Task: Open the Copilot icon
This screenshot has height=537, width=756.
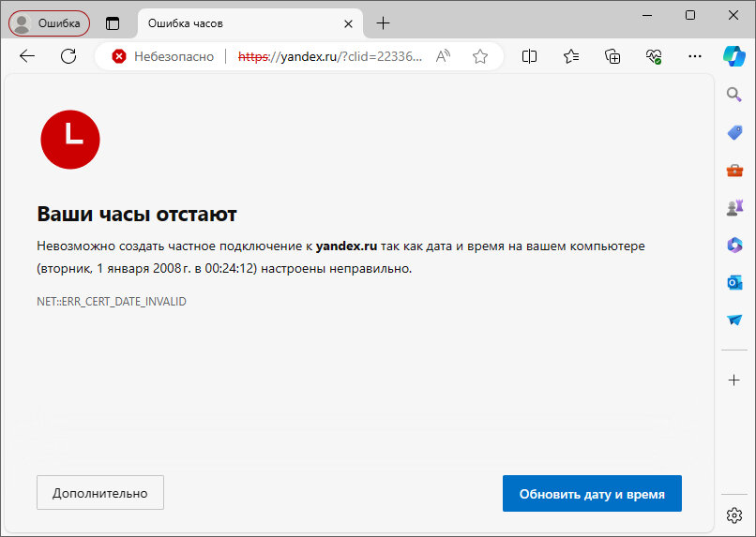Action: pyautogui.click(x=734, y=56)
